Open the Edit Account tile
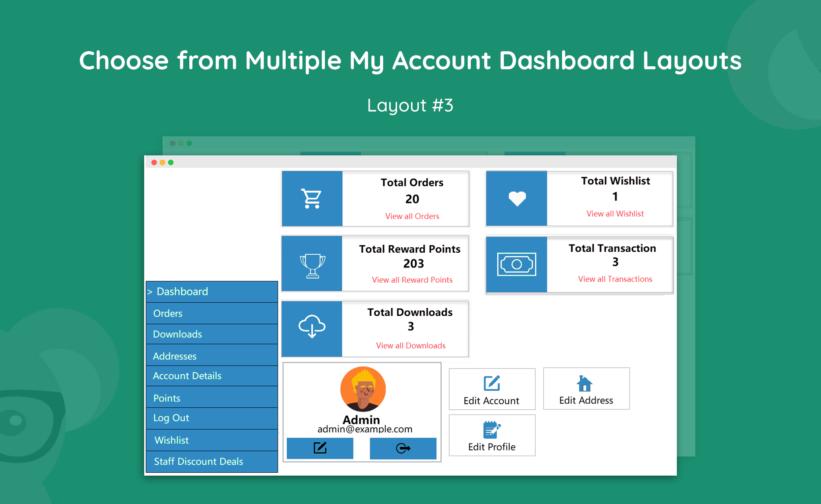 (492, 389)
